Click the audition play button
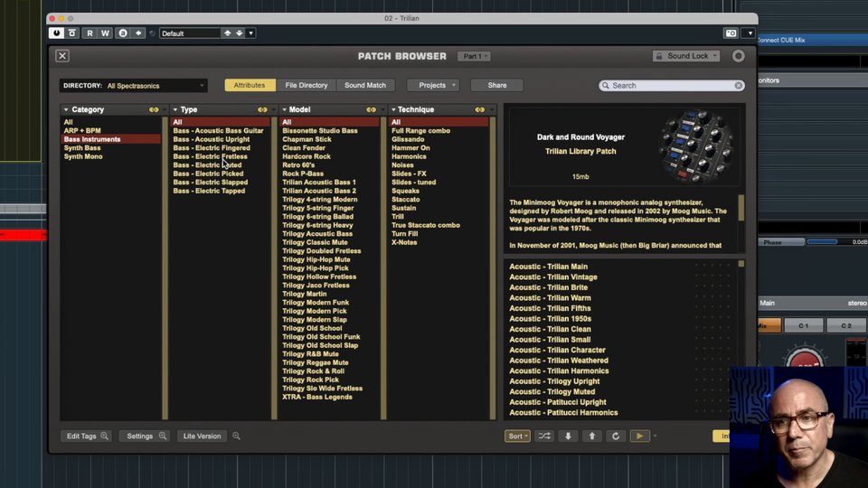 point(640,436)
